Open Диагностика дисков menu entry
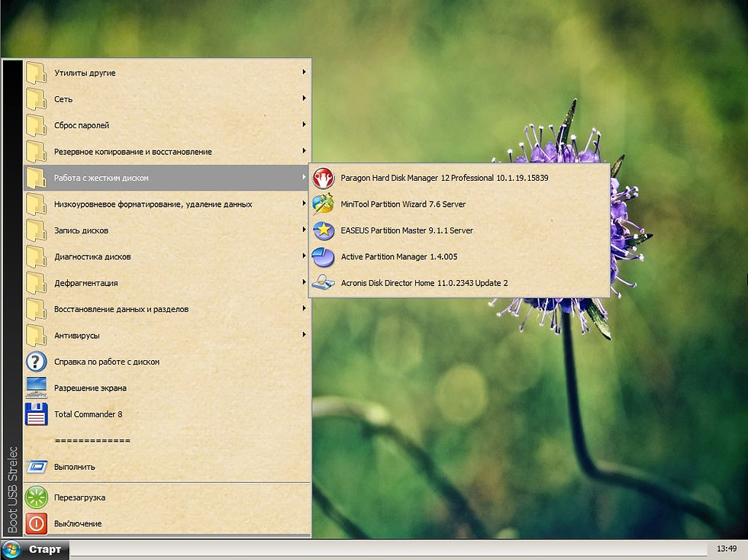The image size is (748, 560). tap(166, 256)
